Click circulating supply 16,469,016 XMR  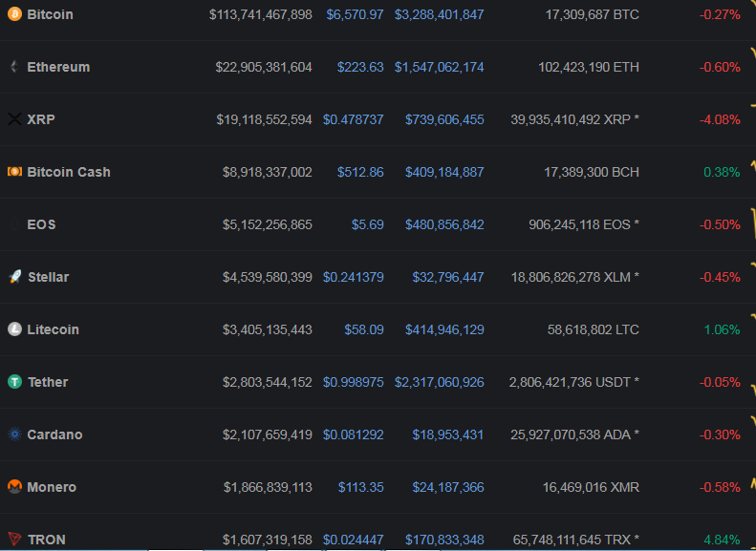(591, 487)
